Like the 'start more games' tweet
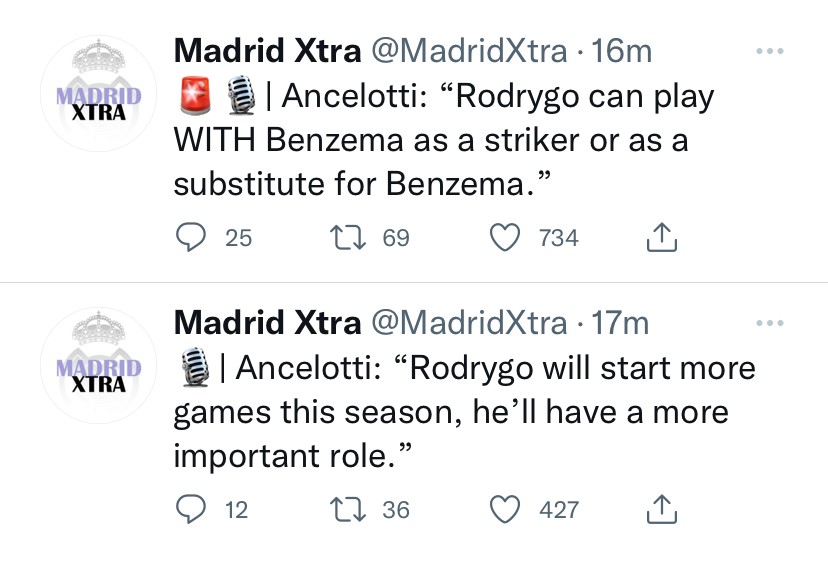The height and width of the screenshot is (566, 828). [x=507, y=510]
